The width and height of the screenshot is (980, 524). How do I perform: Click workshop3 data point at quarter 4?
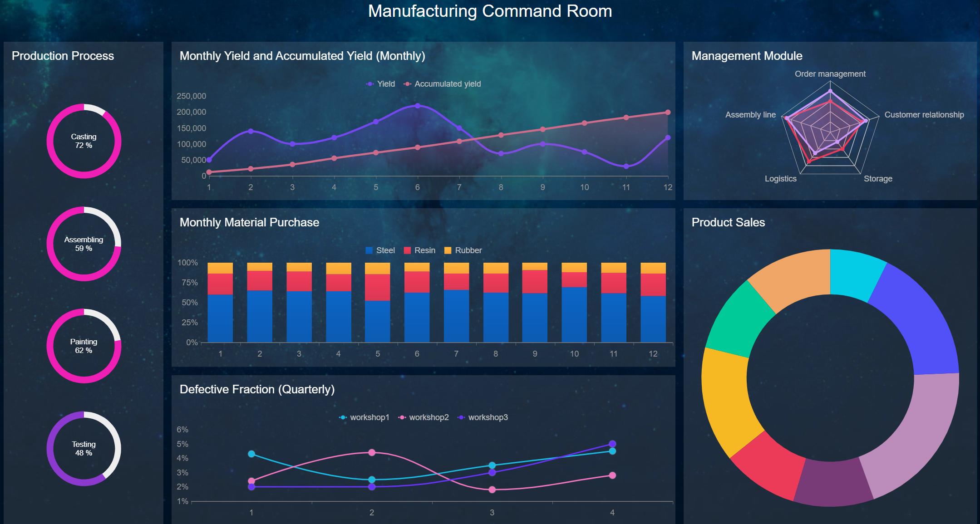coord(612,444)
